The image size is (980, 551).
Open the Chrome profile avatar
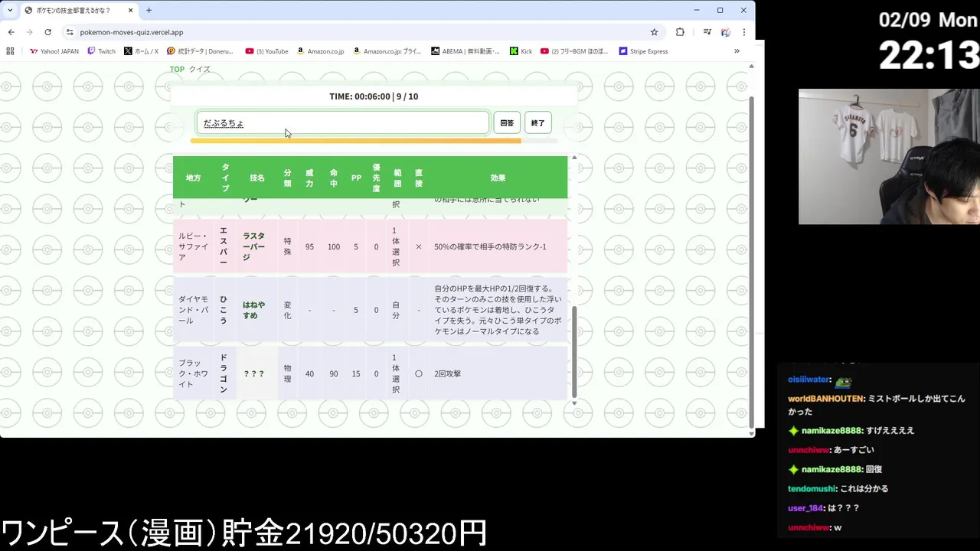pos(725,32)
